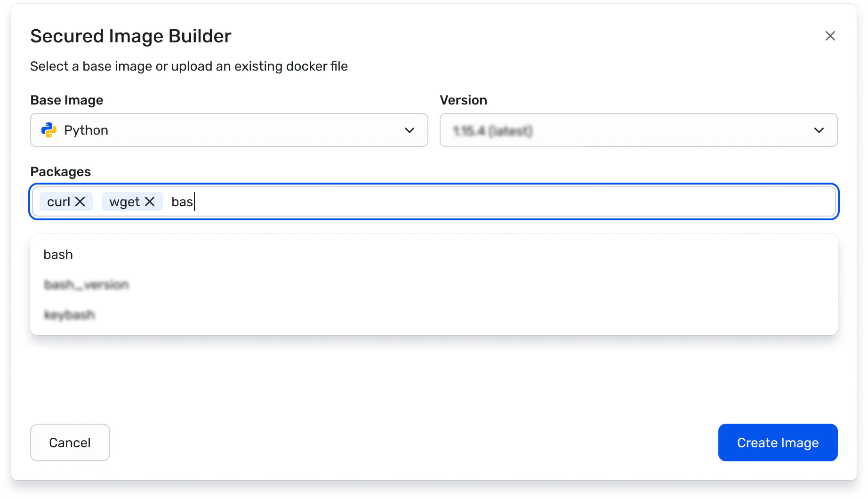Click the Base Image field label
Viewport: 868px width, 499px height.
[x=67, y=100]
